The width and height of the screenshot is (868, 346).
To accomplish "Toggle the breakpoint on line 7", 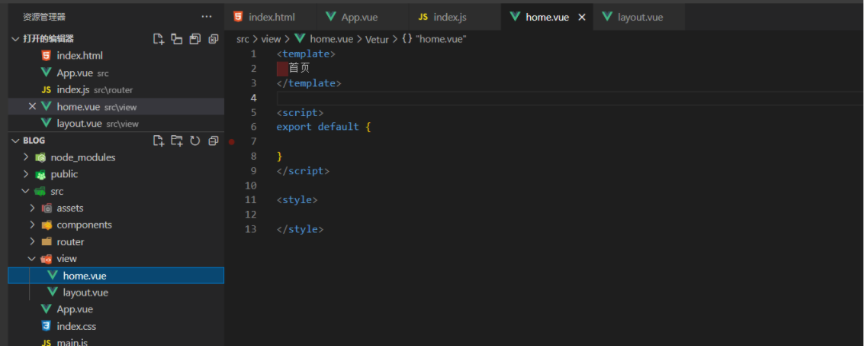I will [231, 142].
